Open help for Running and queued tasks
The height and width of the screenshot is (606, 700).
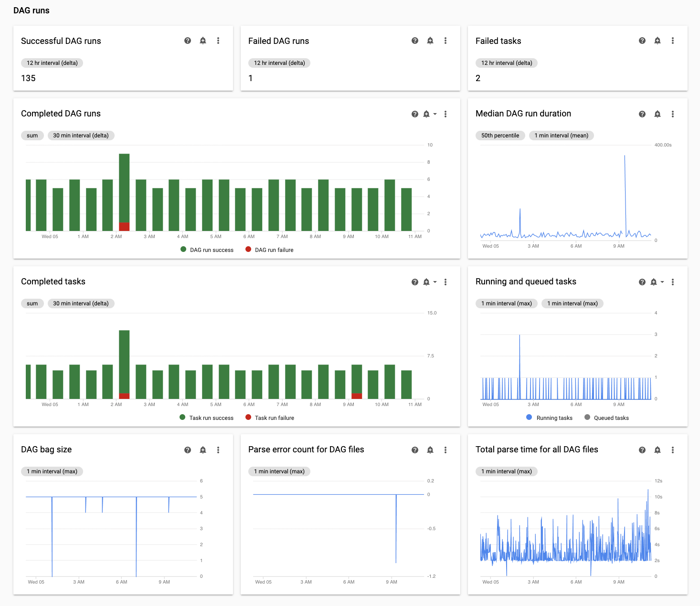[642, 282]
